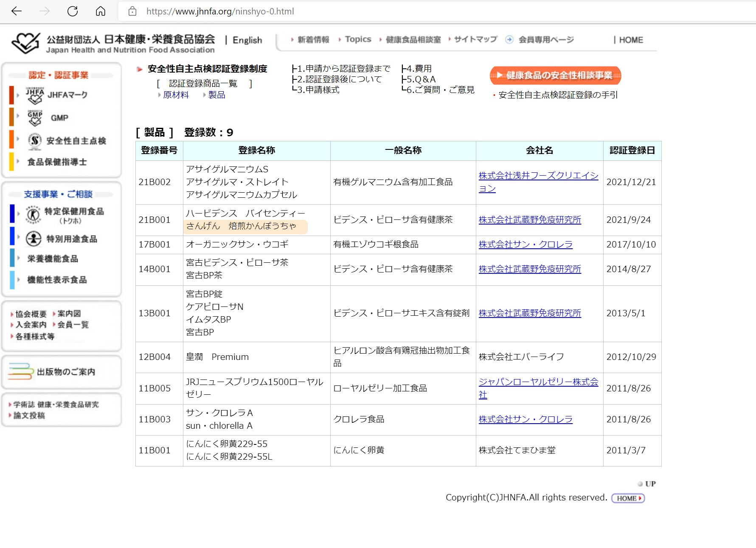Click the browser back arrow

coord(17,11)
